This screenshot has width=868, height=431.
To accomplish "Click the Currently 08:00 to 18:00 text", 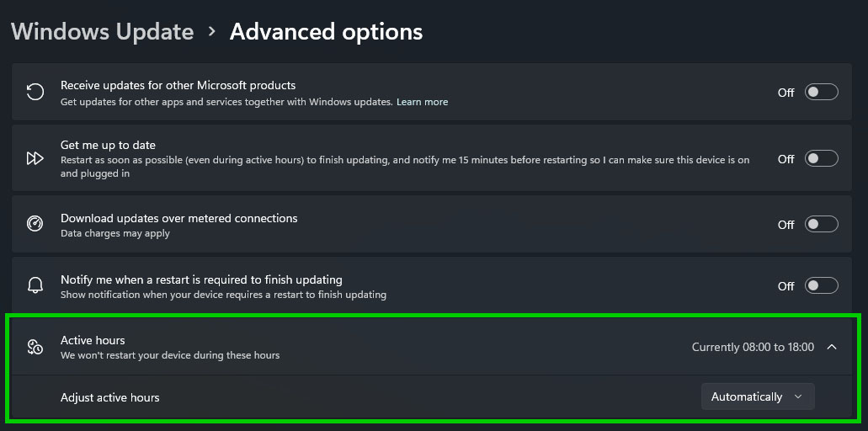I will 753,347.
